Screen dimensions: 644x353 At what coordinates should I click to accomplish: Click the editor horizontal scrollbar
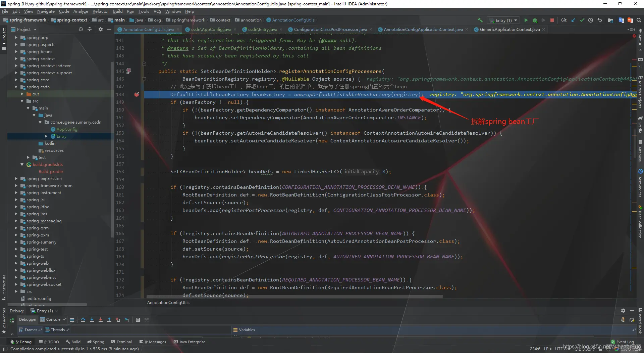pyautogui.click(x=294, y=297)
